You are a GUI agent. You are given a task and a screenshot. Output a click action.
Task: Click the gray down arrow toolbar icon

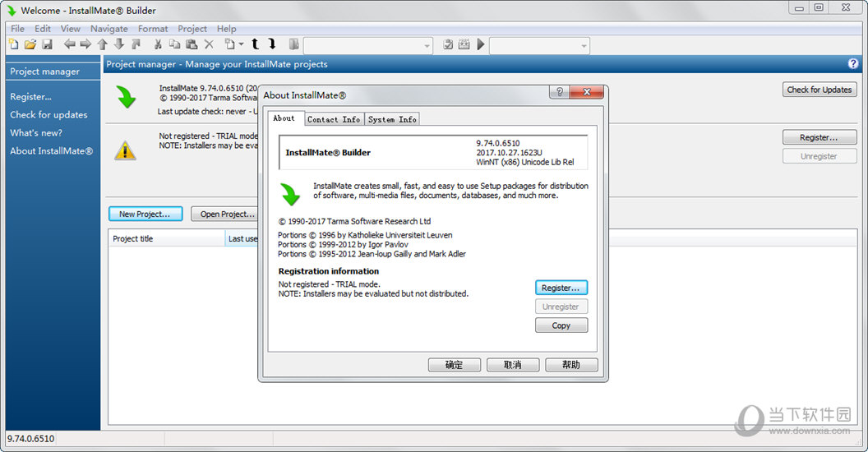(119, 44)
